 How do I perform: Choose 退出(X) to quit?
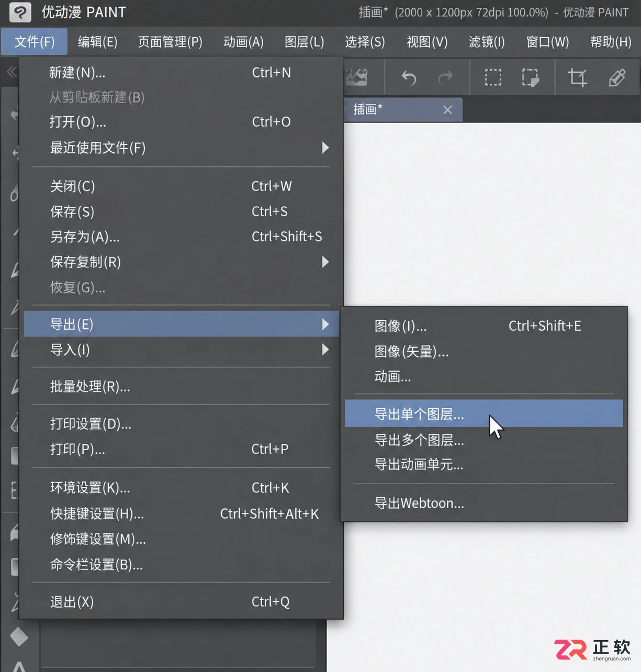[181, 602]
